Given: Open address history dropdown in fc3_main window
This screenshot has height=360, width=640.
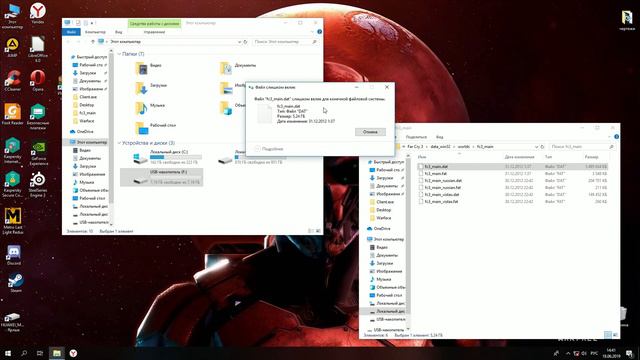Looking at the screenshot, I should tap(536, 147).
